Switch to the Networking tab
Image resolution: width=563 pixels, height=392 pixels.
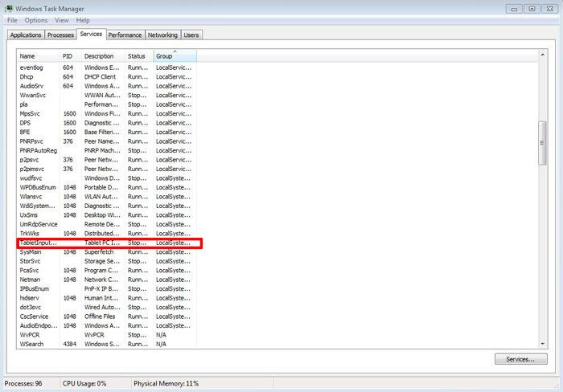coord(162,35)
